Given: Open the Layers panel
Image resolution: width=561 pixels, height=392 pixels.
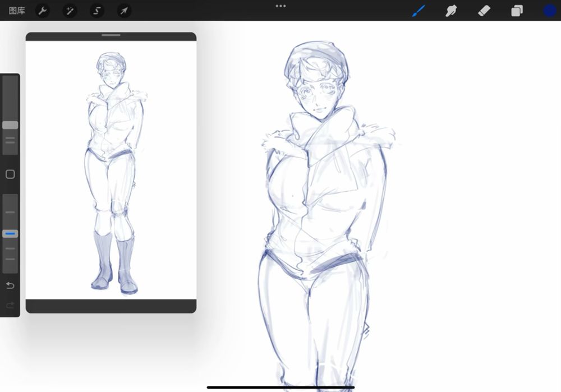Looking at the screenshot, I should 517,11.
